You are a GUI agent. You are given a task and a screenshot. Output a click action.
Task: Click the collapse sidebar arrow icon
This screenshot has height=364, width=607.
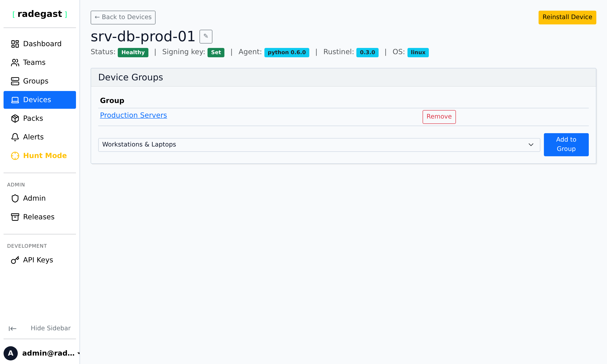pyautogui.click(x=12, y=328)
